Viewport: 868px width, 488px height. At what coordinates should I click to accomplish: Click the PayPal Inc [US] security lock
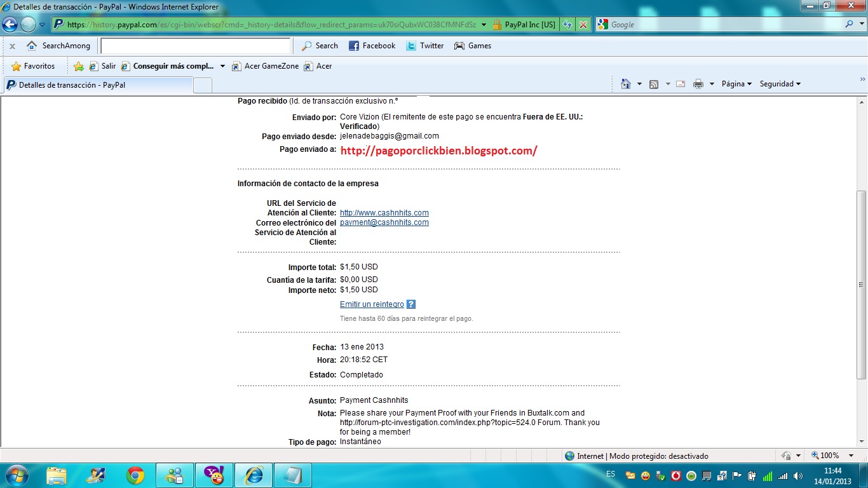pyautogui.click(x=524, y=25)
